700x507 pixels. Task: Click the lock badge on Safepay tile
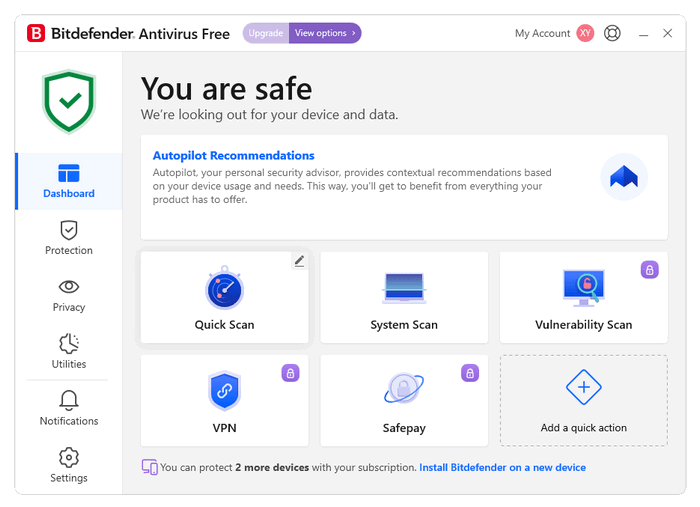point(470,373)
